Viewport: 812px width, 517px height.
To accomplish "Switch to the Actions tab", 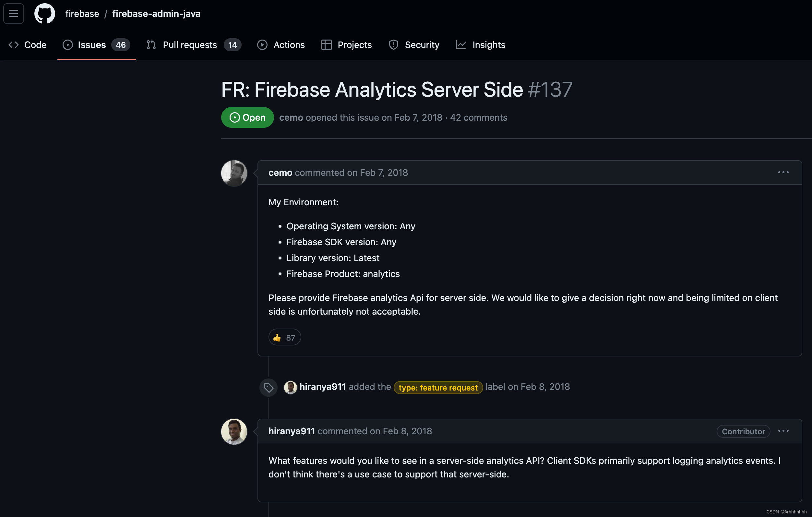I will click(x=281, y=45).
